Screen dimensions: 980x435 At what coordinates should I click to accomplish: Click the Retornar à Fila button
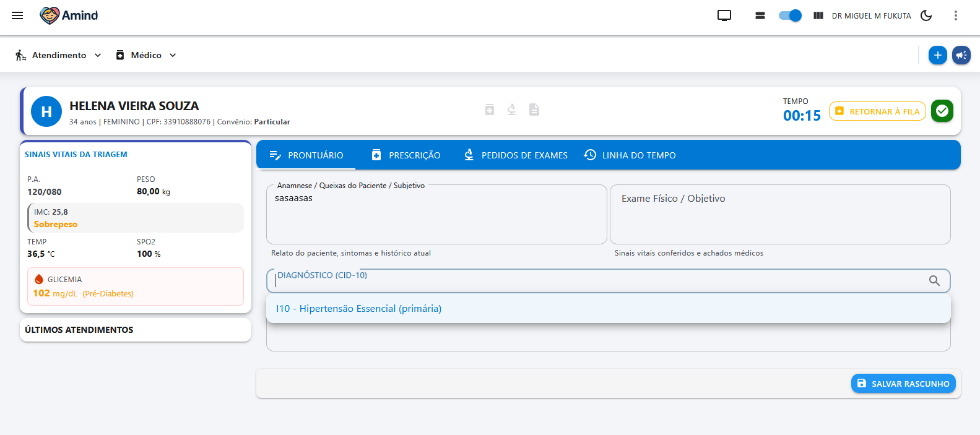pos(877,111)
